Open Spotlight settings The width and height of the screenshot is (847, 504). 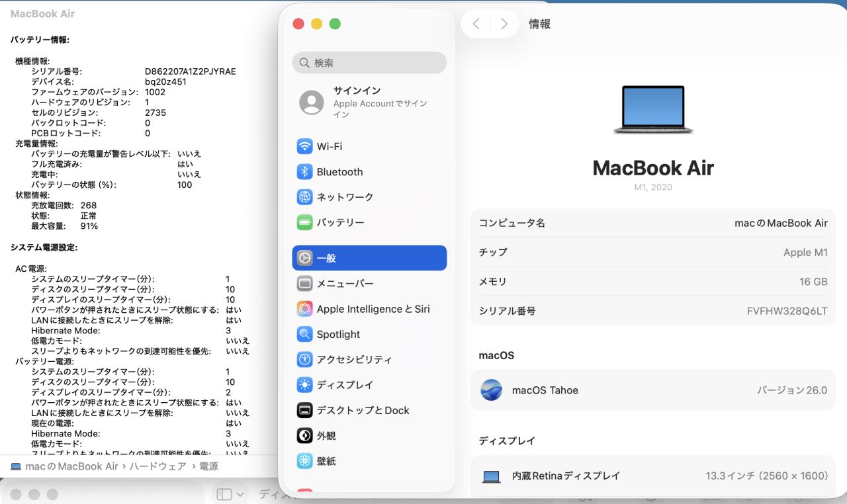point(338,335)
